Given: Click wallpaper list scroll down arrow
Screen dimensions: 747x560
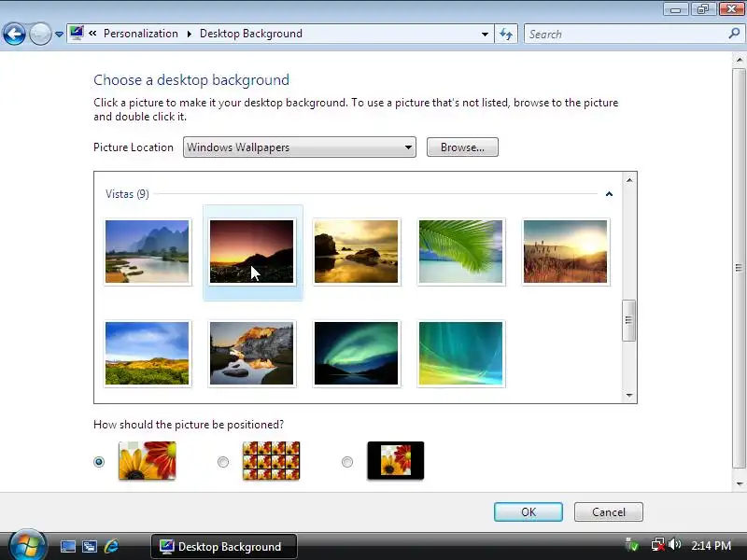Looking at the screenshot, I should (x=629, y=395).
